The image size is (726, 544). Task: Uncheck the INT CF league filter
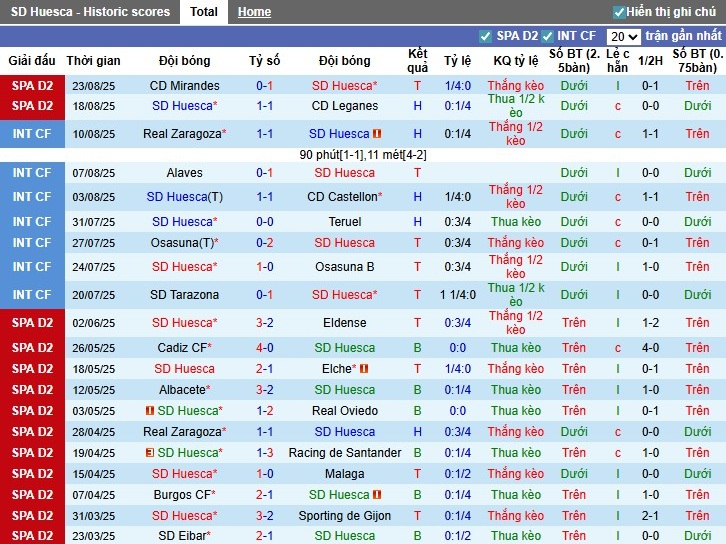click(x=547, y=36)
